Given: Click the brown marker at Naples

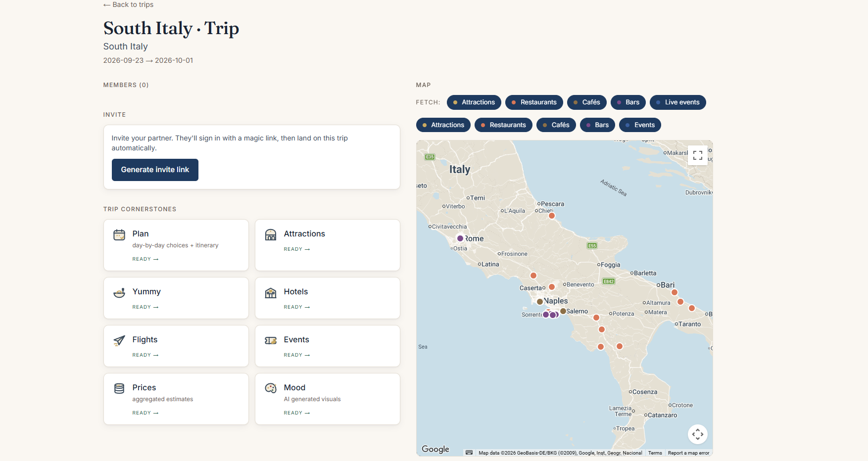Looking at the screenshot, I should point(540,302).
